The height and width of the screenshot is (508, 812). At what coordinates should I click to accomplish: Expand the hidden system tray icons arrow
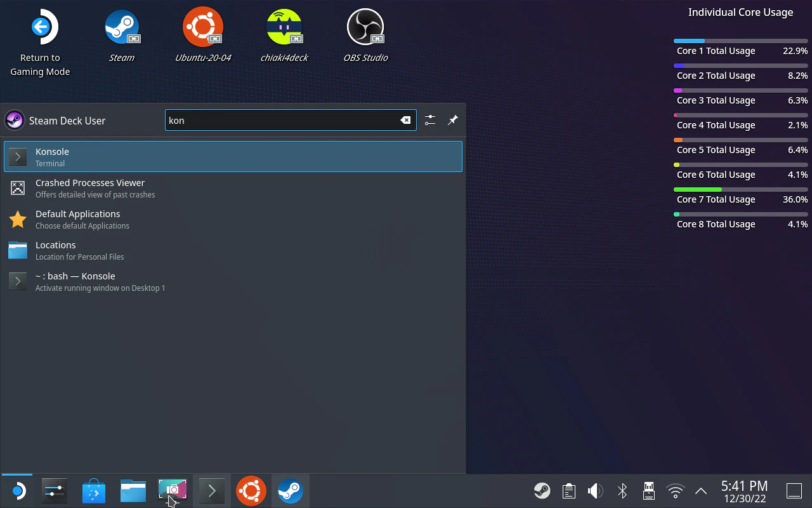click(701, 491)
